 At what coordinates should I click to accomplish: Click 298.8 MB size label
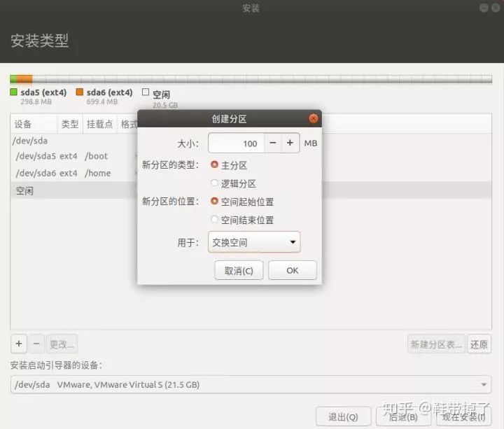coord(36,102)
